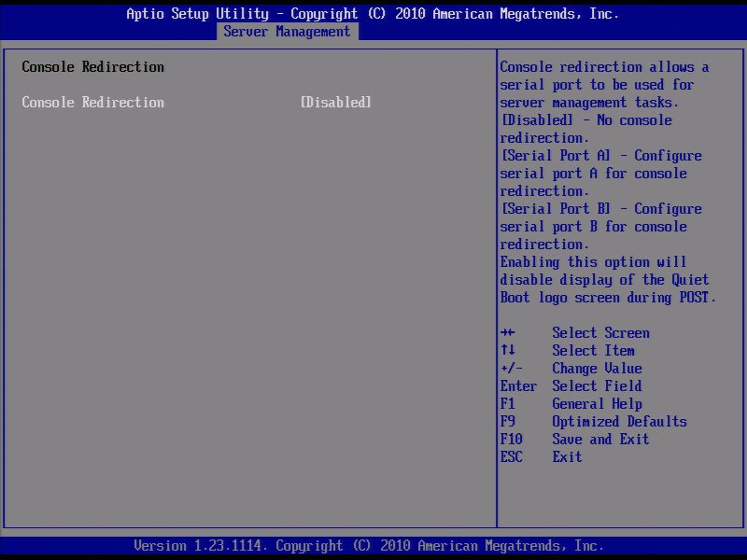Click the Enter Select Field legend
Screen dimensions: 747x560
pyautogui.click(x=598, y=385)
